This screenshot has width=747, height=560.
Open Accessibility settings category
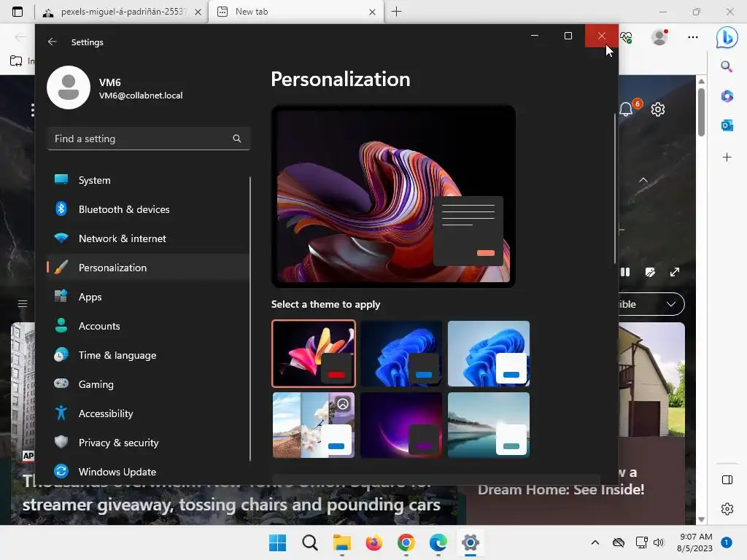(x=148, y=413)
